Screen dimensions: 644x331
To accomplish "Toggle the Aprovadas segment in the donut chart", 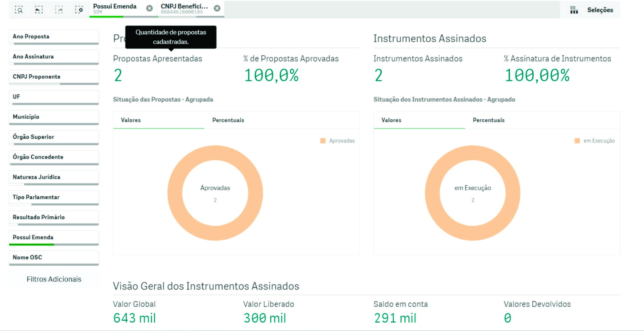I will click(215, 153).
